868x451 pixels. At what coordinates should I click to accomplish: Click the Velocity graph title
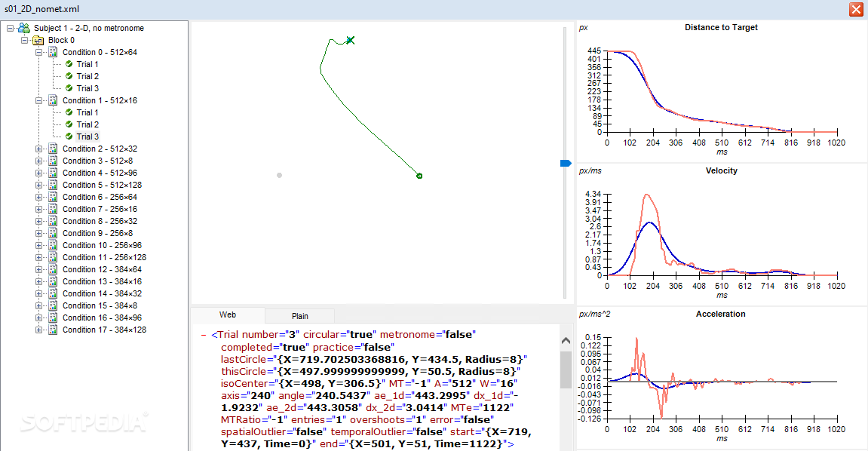click(721, 170)
